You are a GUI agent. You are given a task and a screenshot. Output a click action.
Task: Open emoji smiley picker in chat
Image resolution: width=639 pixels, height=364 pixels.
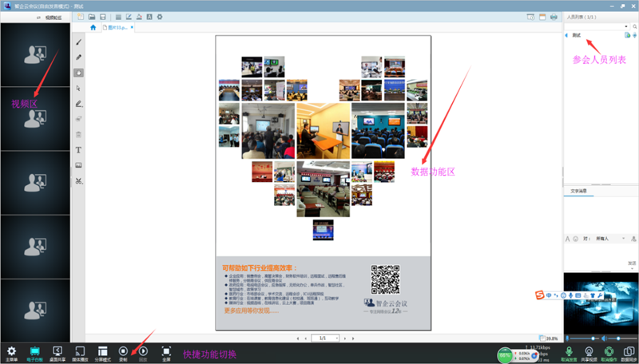click(x=575, y=239)
